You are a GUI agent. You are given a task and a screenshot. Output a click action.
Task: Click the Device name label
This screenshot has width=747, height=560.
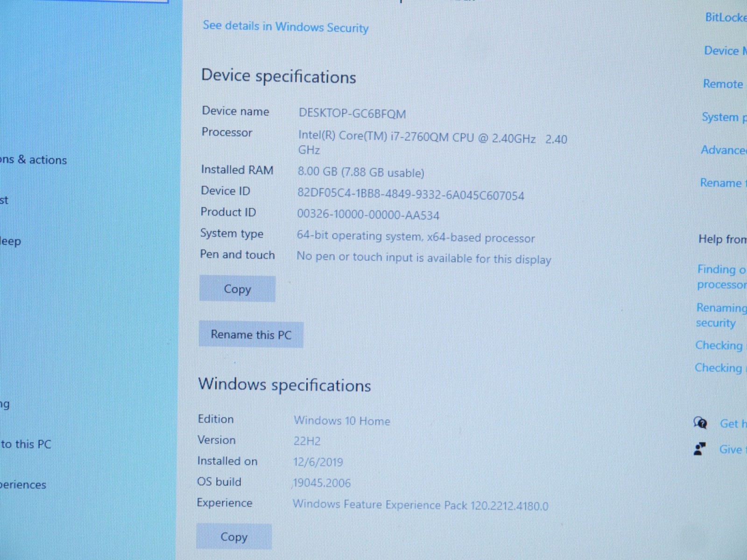[235, 111]
